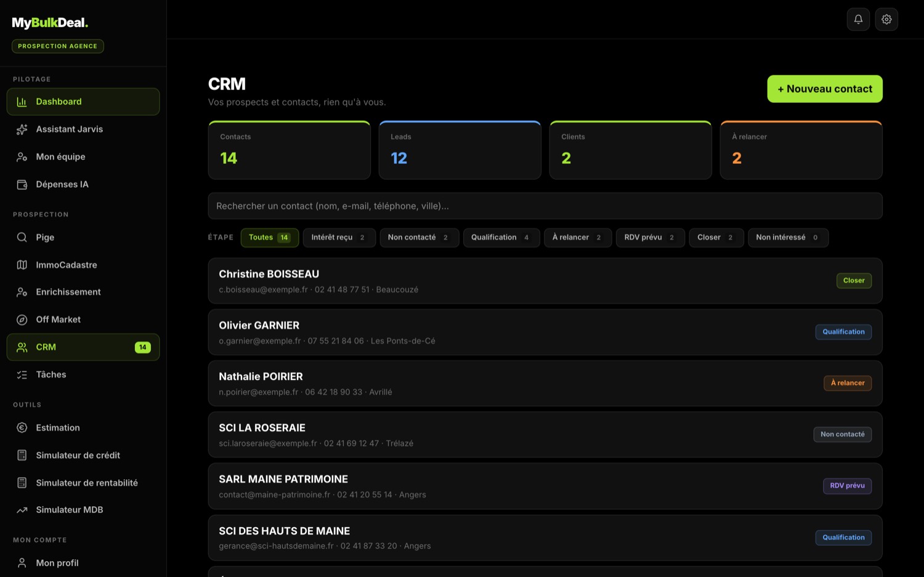Screen dimensions: 924x577
Task: Open Nathalie POIRIER contact
Action: (545, 383)
